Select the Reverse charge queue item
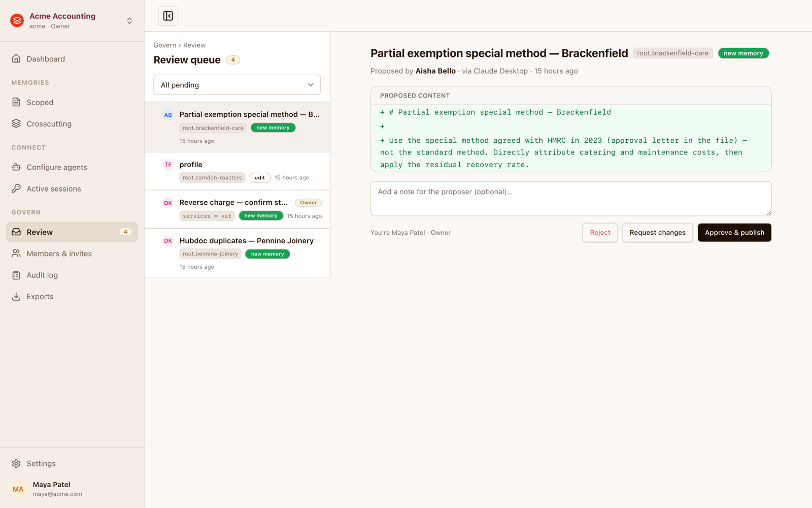 (237, 209)
